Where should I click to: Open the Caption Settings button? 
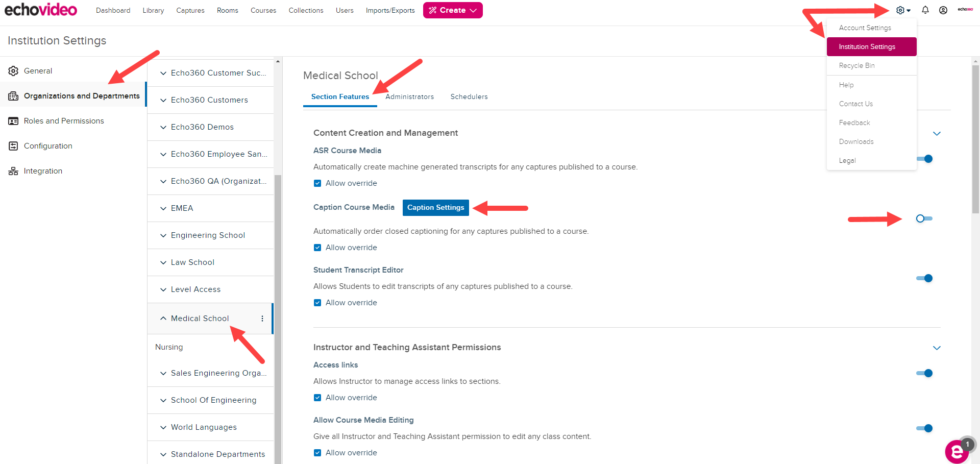pos(436,207)
